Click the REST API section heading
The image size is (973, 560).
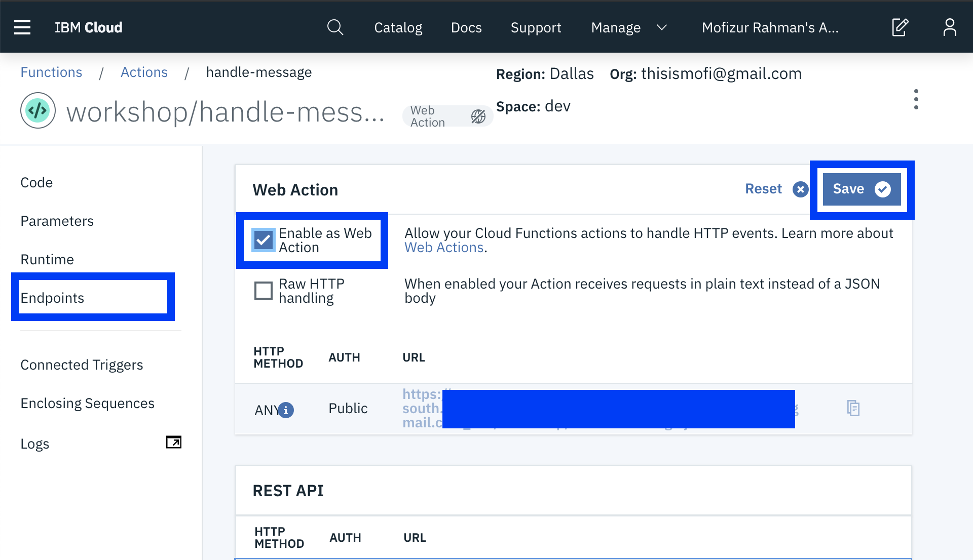coord(288,491)
